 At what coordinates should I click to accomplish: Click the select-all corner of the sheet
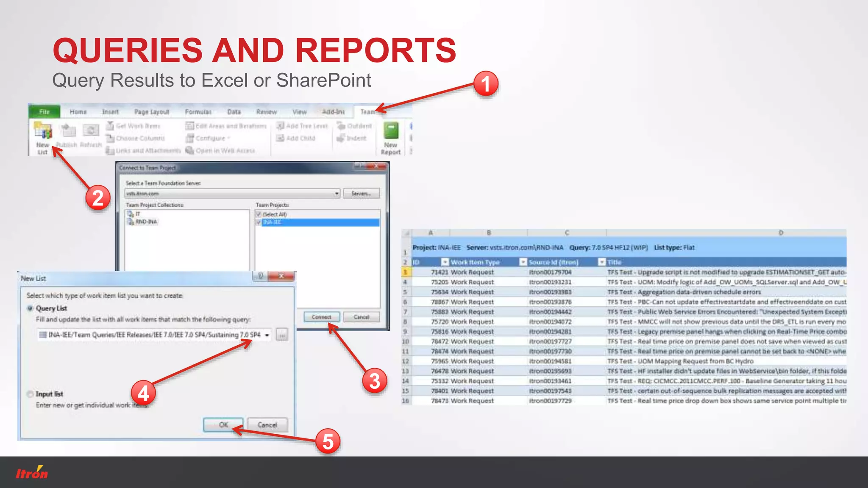406,233
